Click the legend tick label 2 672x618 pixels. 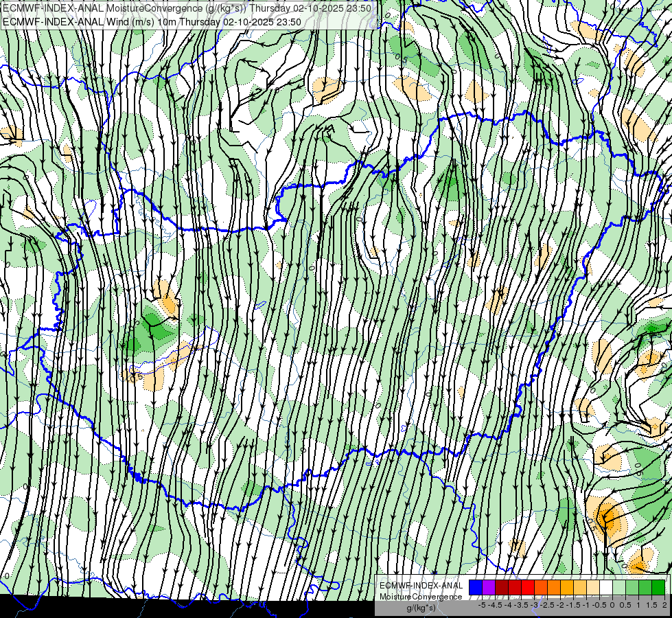pos(664,605)
